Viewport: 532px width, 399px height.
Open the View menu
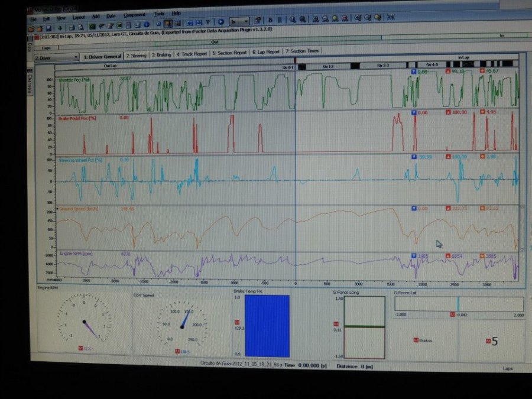pyautogui.click(x=61, y=18)
